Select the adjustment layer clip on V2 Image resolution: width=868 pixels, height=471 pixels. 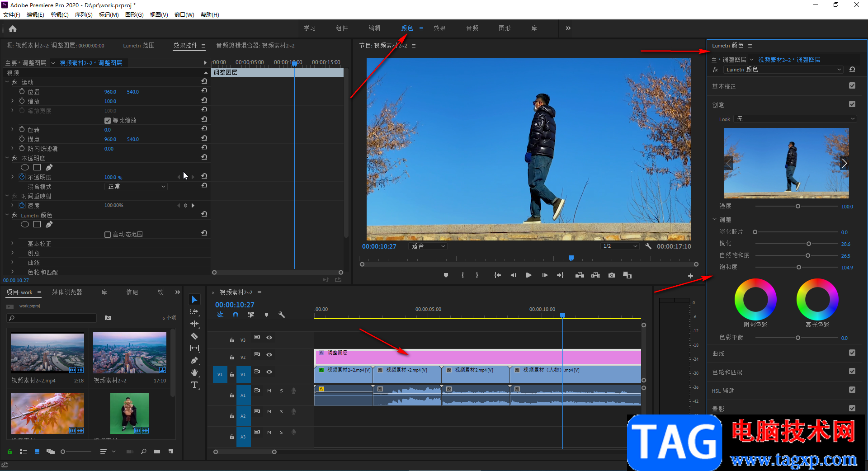pos(477,357)
